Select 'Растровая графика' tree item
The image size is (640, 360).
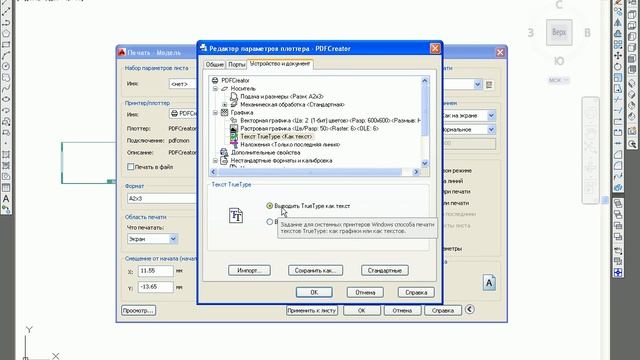[x=309, y=129]
